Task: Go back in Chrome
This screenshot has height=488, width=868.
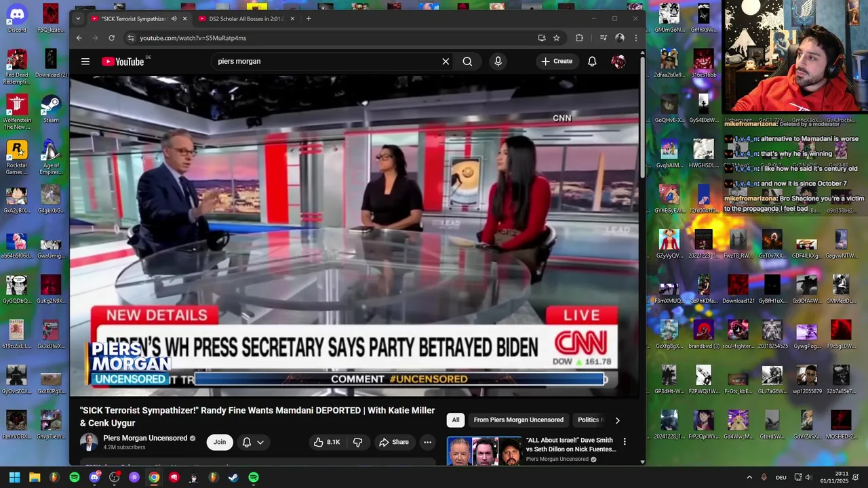Action: [79, 38]
